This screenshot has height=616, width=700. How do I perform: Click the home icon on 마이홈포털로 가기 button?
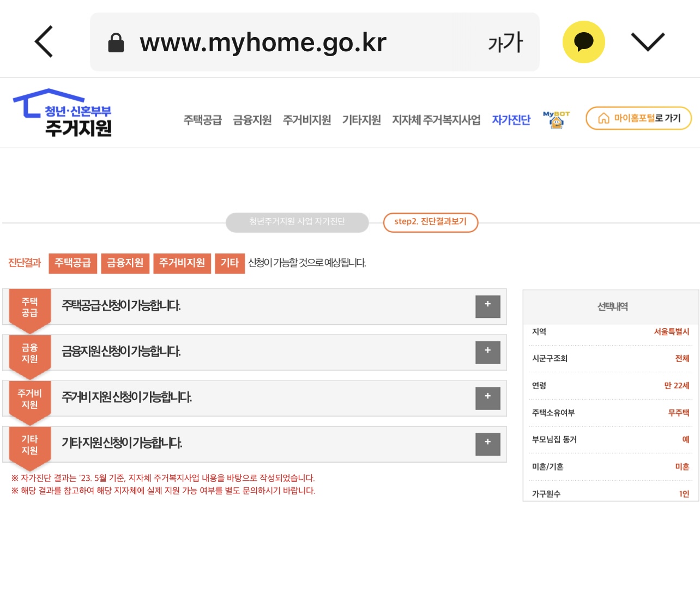click(605, 118)
